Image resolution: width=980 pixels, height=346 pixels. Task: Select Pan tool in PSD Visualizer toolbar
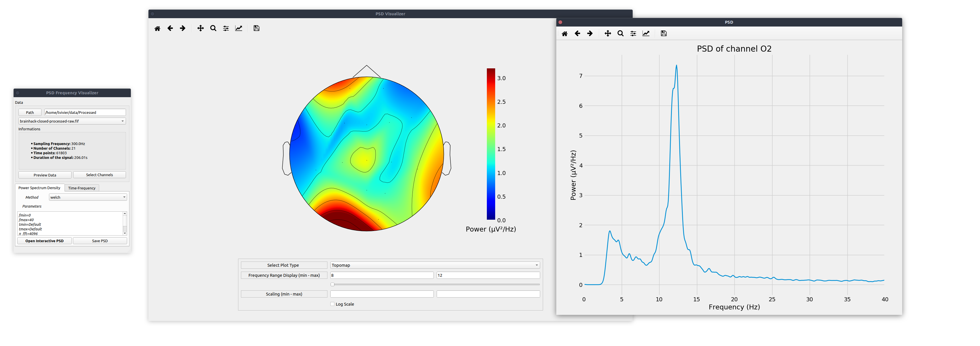coord(200,29)
